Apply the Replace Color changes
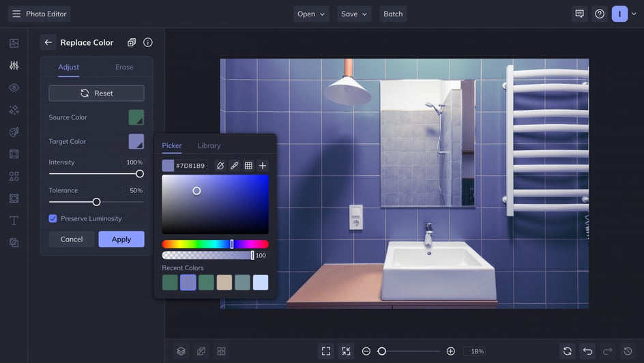Screen dimensions: 644x363 coord(121,239)
